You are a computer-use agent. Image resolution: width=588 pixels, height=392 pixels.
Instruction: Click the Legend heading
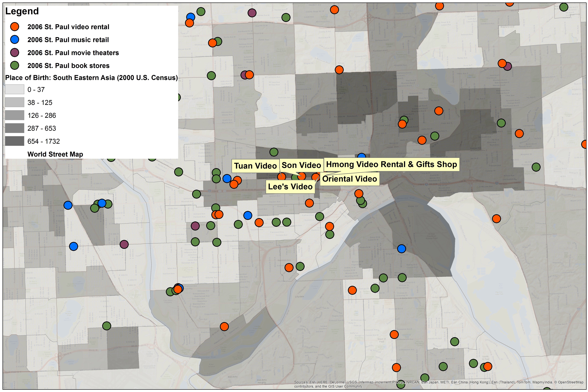(x=22, y=11)
